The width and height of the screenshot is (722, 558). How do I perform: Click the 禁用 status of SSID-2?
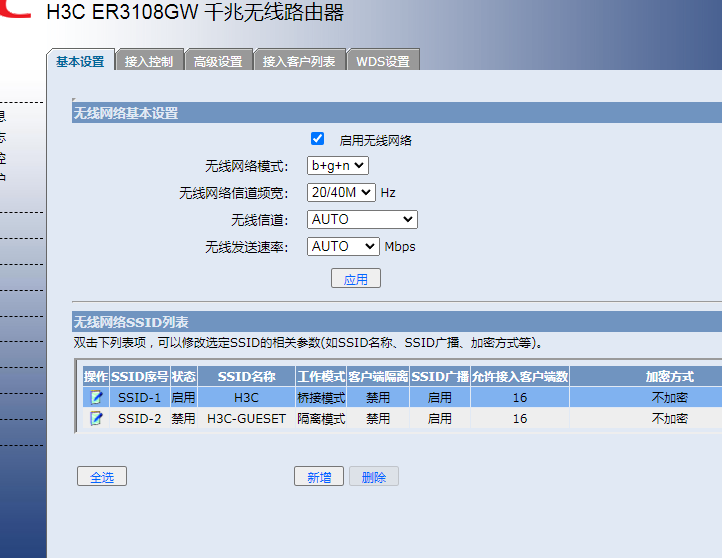click(x=183, y=418)
